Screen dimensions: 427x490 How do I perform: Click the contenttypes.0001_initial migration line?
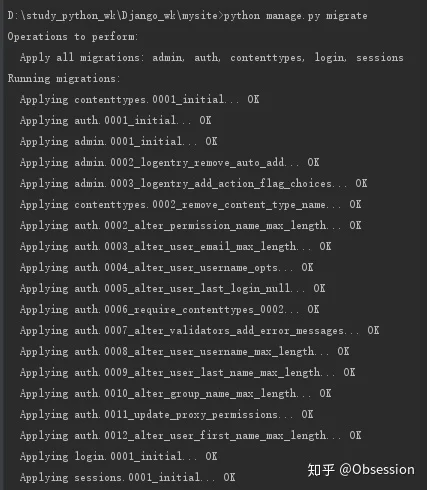tap(139, 99)
